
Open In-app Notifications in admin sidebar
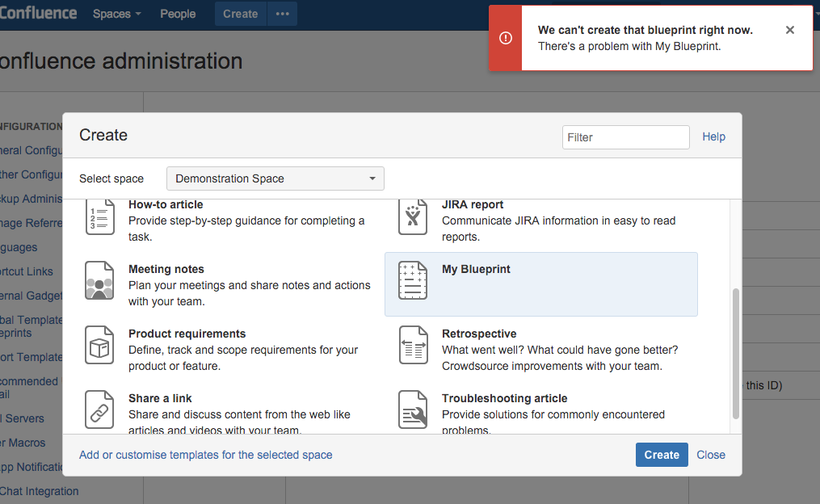[x=32, y=467]
